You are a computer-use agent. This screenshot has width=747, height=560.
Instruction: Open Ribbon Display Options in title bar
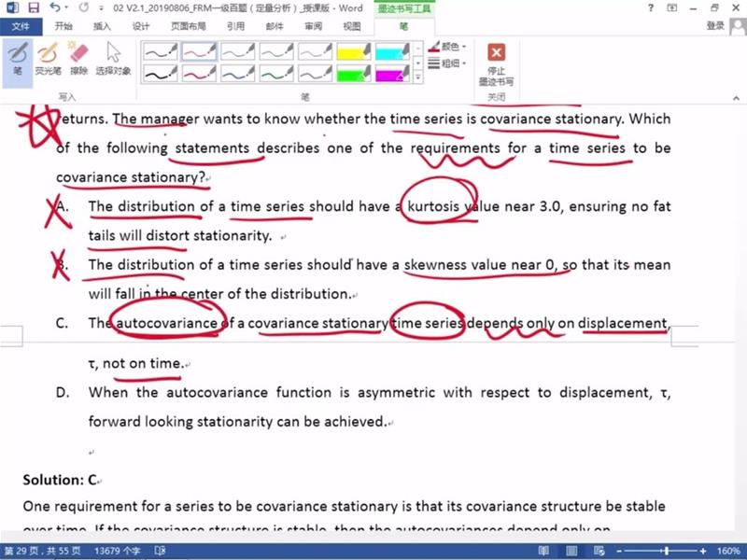click(x=672, y=7)
